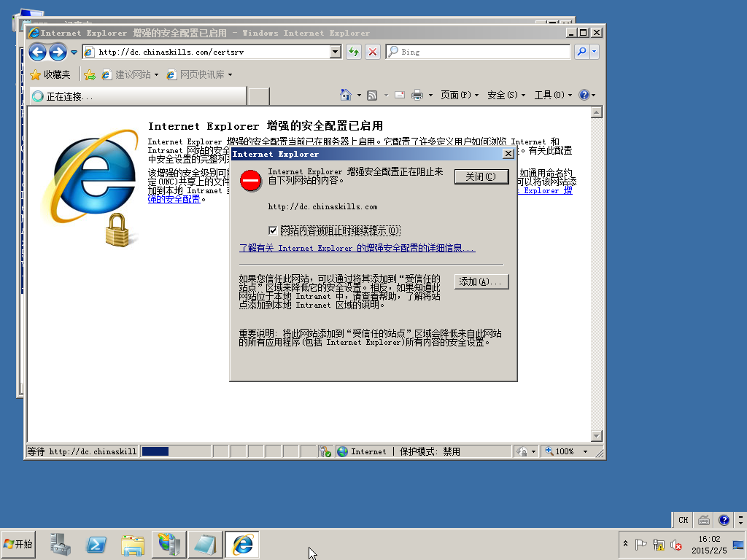Click the 关闭(C) button in dialog
Image resolution: width=747 pixels, height=560 pixels.
tap(481, 176)
